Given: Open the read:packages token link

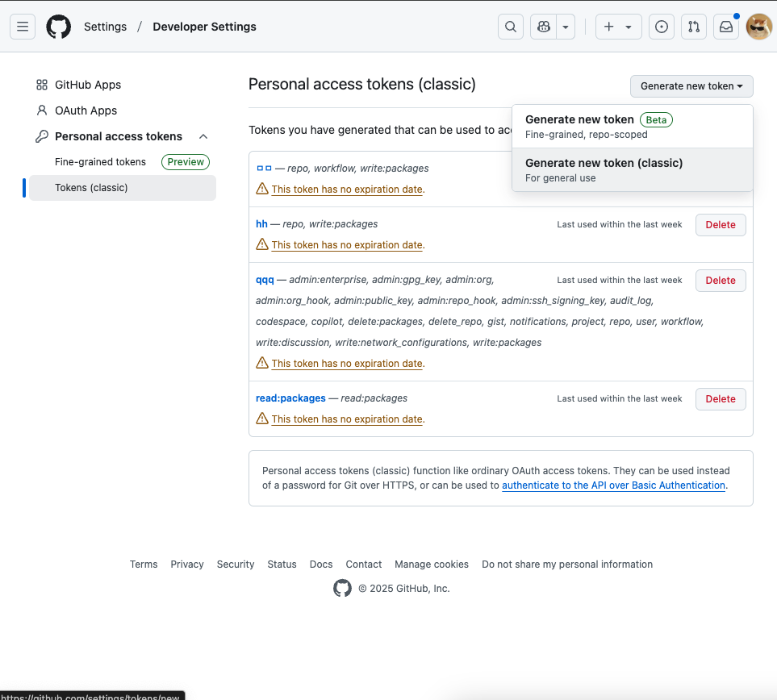Looking at the screenshot, I should coord(290,398).
